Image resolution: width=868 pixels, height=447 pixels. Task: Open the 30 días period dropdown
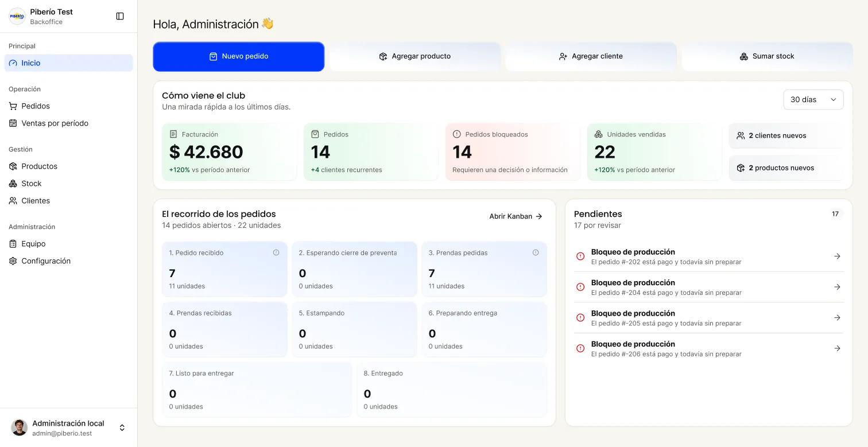pyautogui.click(x=813, y=100)
